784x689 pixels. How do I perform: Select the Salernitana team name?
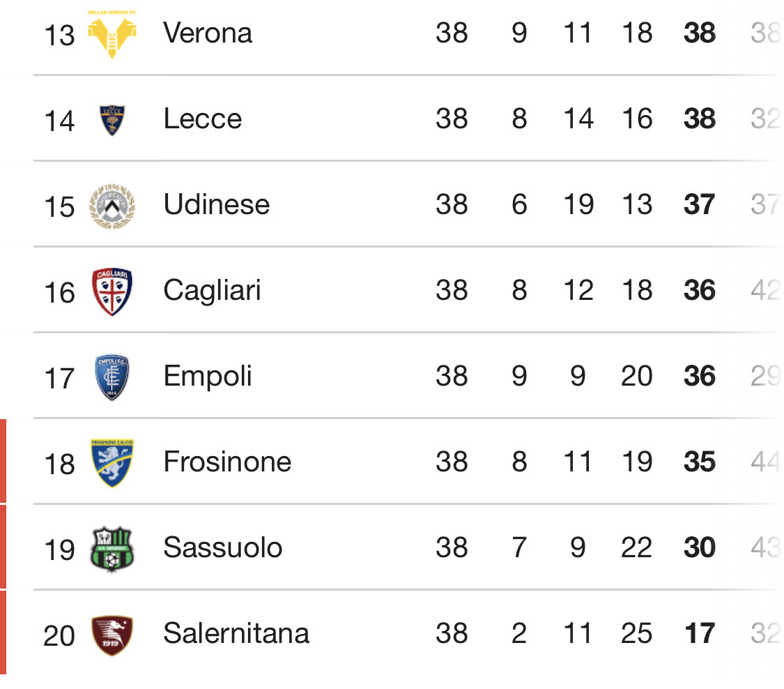(236, 633)
